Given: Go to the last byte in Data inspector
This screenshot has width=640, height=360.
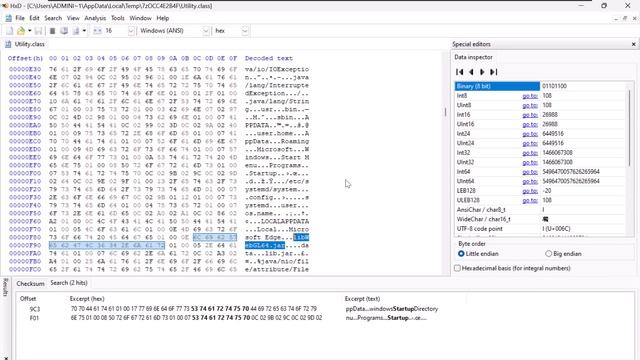Looking at the screenshot, I should [493, 72].
